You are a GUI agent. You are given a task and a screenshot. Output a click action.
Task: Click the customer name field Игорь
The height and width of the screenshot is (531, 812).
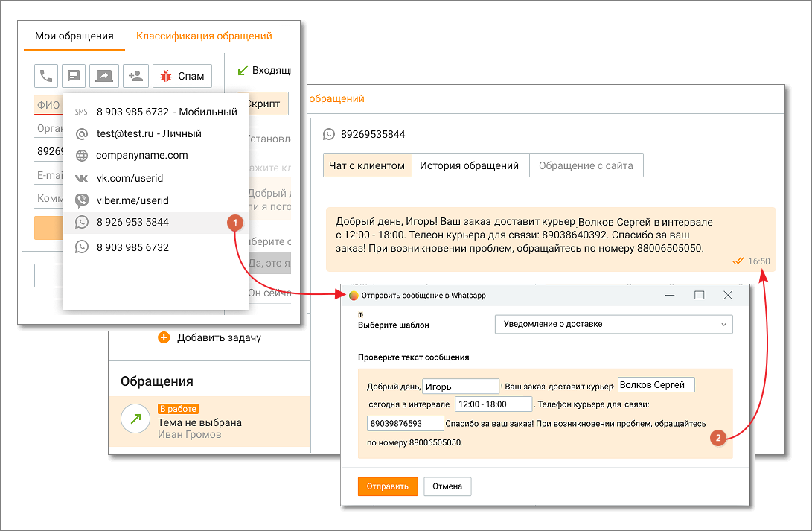[x=461, y=387]
